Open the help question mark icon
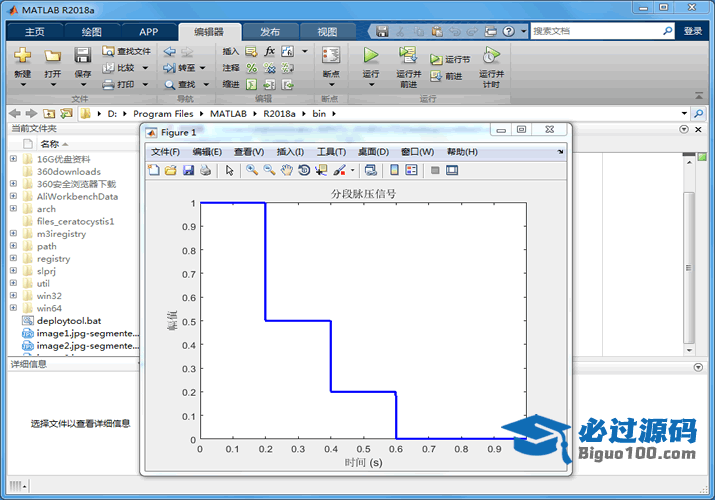This screenshot has height=500, width=715. (508, 31)
